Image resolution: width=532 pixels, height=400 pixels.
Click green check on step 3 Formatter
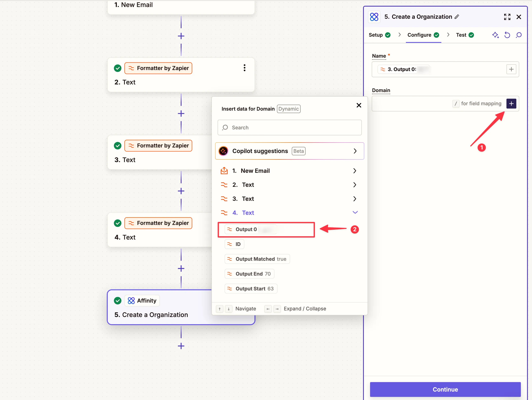point(118,146)
